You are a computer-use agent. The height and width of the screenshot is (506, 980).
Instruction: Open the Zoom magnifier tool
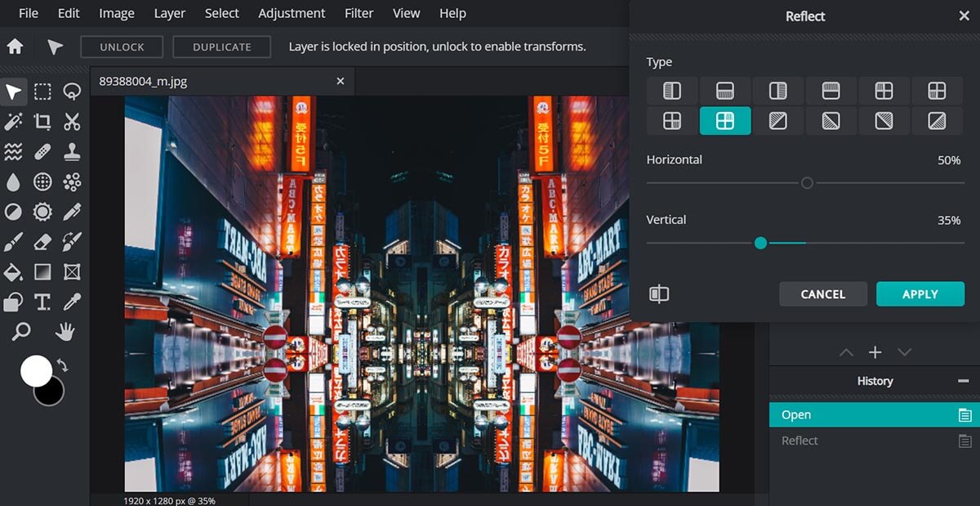[20, 330]
